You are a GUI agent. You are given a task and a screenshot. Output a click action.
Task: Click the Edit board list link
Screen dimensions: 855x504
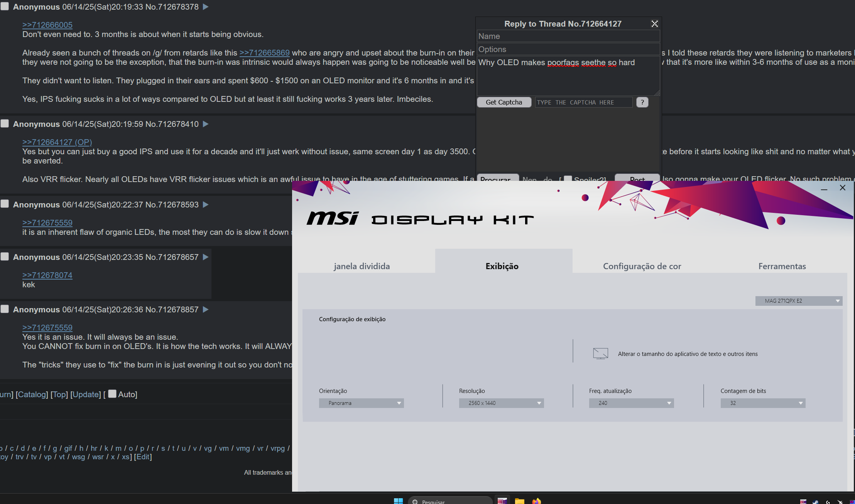click(143, 457)
